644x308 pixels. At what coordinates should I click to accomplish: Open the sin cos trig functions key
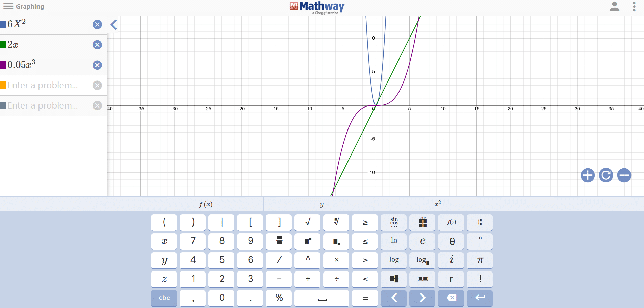pos(394,222)
